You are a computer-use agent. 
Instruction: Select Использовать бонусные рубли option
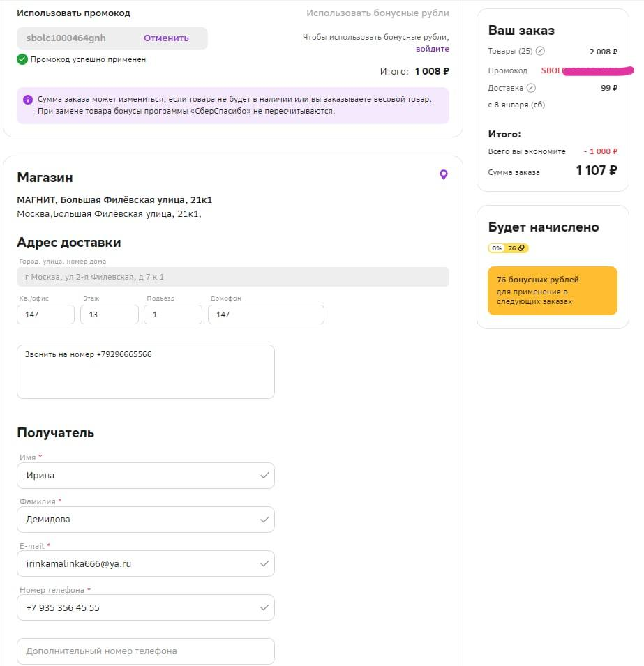pos(377,13)
